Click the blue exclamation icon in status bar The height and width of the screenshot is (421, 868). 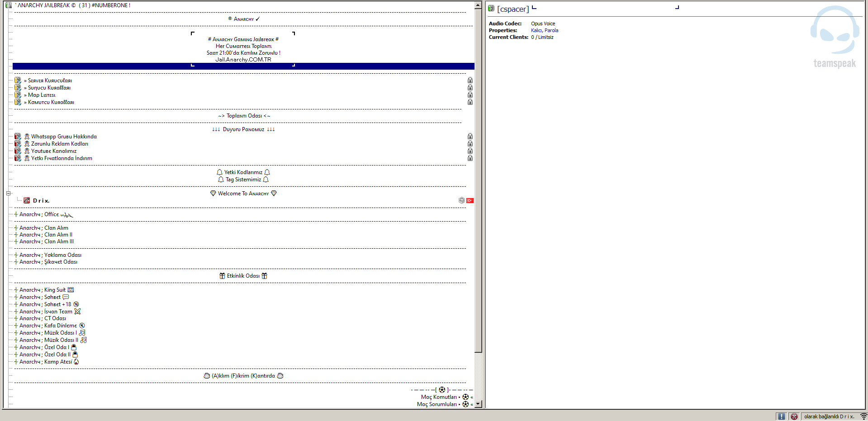(781, 416)
